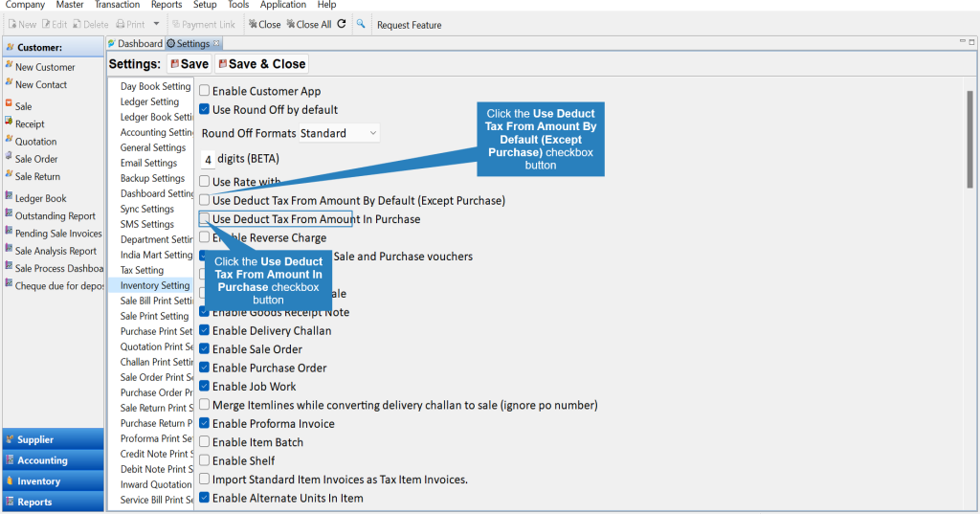Click the magnifier search icon in toolbar
Screen dimensions: 980x514
pyautogui.click(x=361, y=24)
